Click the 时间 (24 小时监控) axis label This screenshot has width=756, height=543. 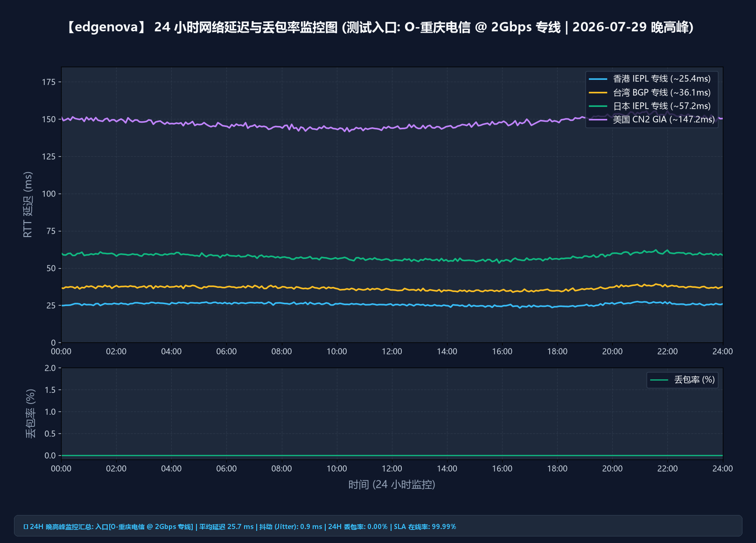392,485
